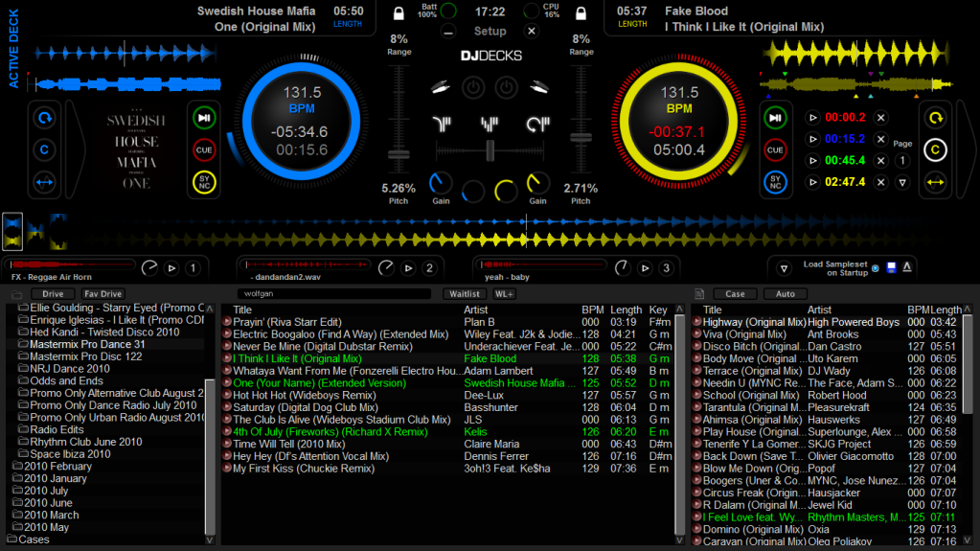Click sample slot number 1 button
This screenshot has width=980, height=551.
(x=194, y=268)
